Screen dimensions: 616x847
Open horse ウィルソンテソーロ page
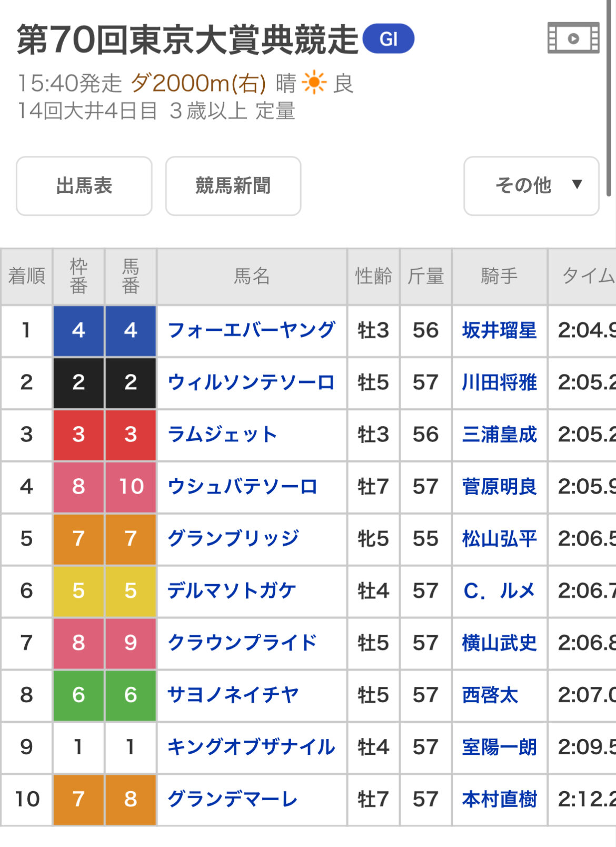(251, 382)
